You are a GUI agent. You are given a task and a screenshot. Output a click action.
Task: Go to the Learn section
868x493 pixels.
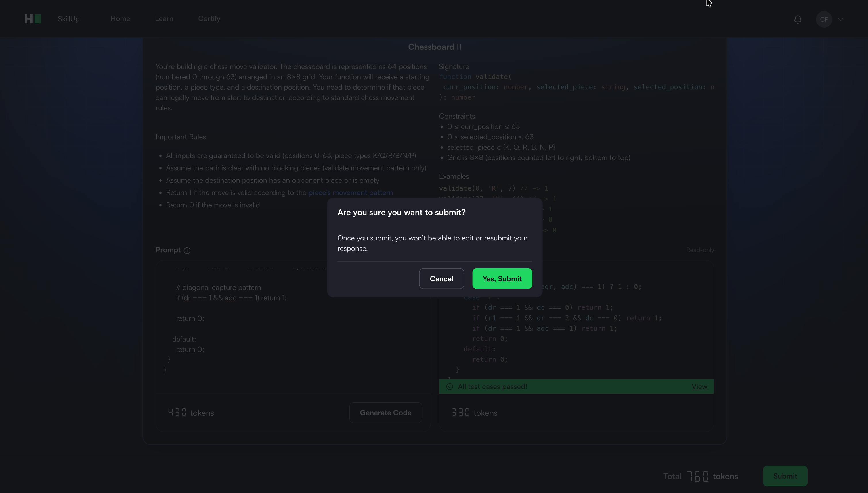pos(164,19)
